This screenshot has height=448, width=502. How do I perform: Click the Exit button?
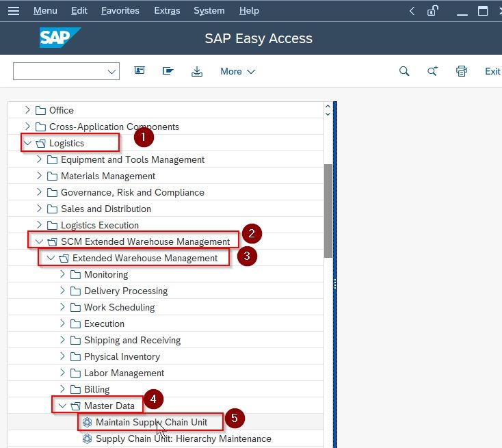click(x=492, y=71)
